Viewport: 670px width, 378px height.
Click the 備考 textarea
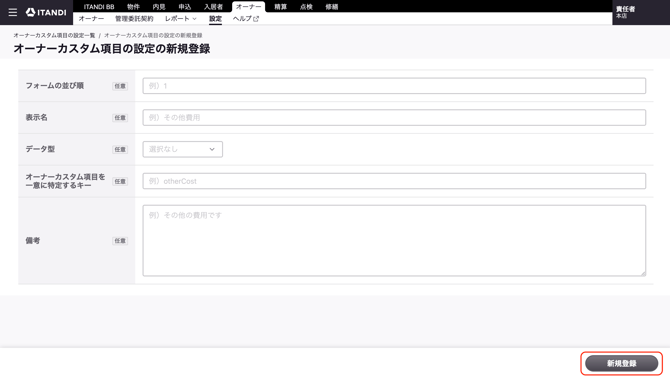pyautogui.click(x=394, y=240)
